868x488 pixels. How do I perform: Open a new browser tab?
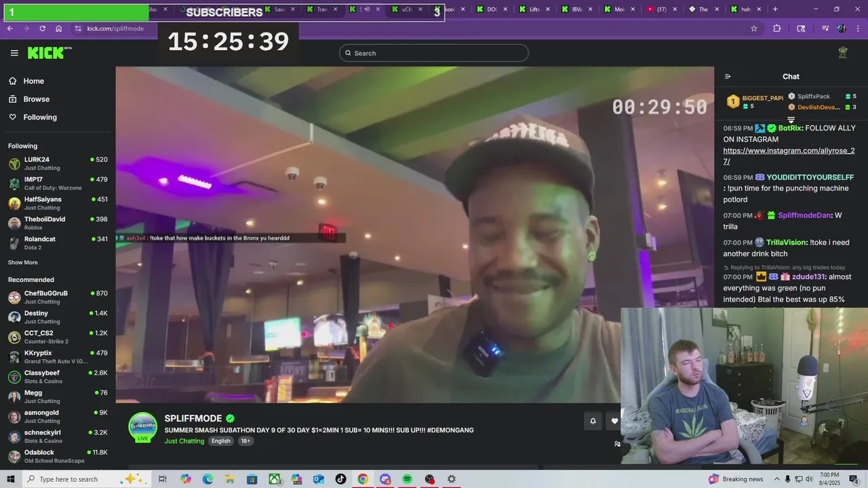coord(775,9)
